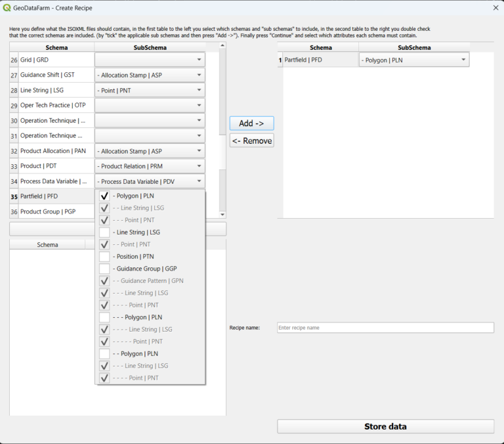The image size is (504, 444).
Task: Check the Guidance Group | GGP option
Action: [104, 269]
